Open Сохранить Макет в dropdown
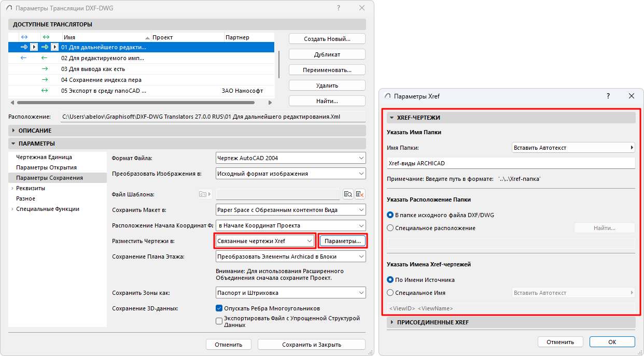 click(x=290, y=210)
